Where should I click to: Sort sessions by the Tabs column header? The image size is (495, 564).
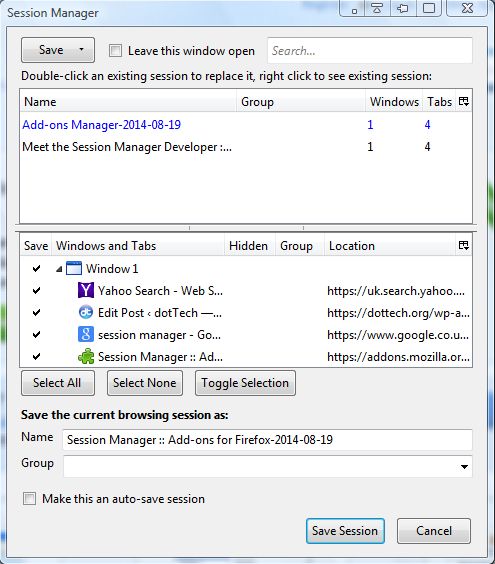pyautogui.click(x=439, y=101)
